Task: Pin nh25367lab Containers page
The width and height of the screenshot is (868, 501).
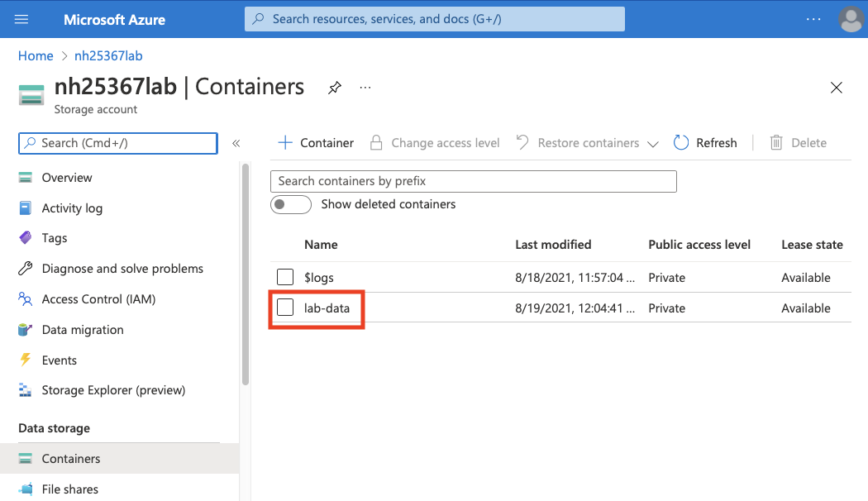Action: pos(334,87)
